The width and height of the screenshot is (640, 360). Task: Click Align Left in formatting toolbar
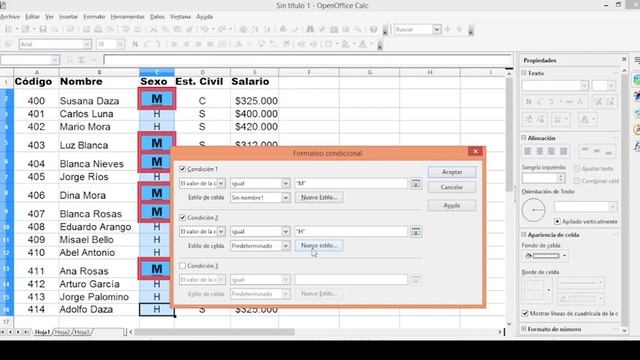point(174,44)
